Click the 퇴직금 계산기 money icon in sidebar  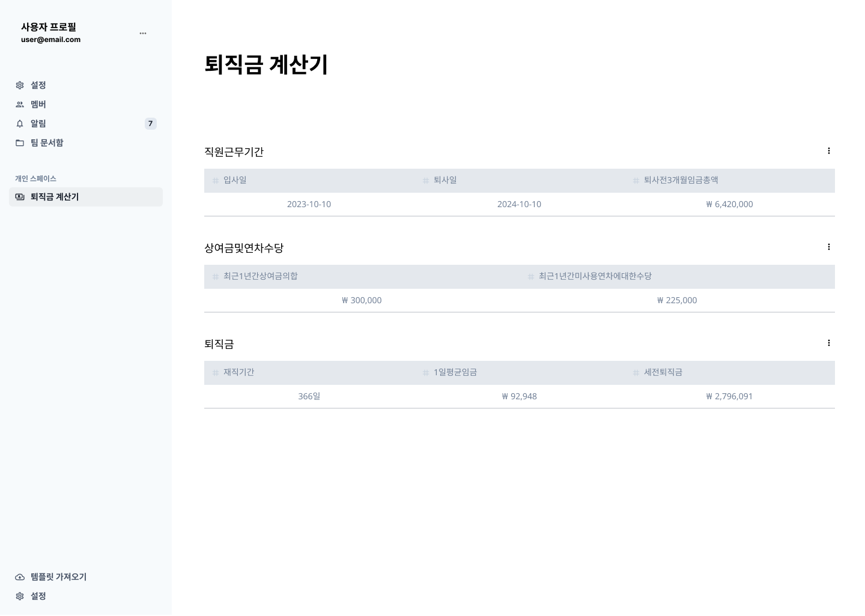coord(20,197)
